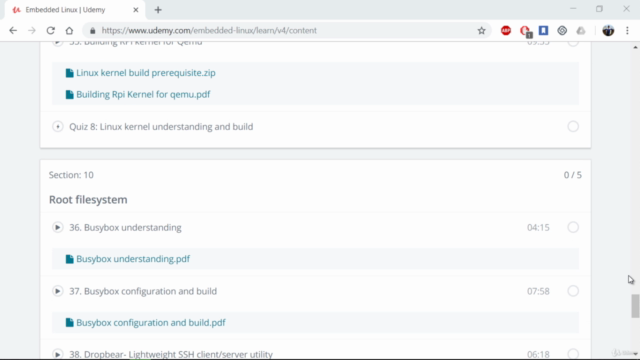Click file icon of Busybox understanding.pdf
Viewport: 640px width, 360px height.
coord(69,259)
